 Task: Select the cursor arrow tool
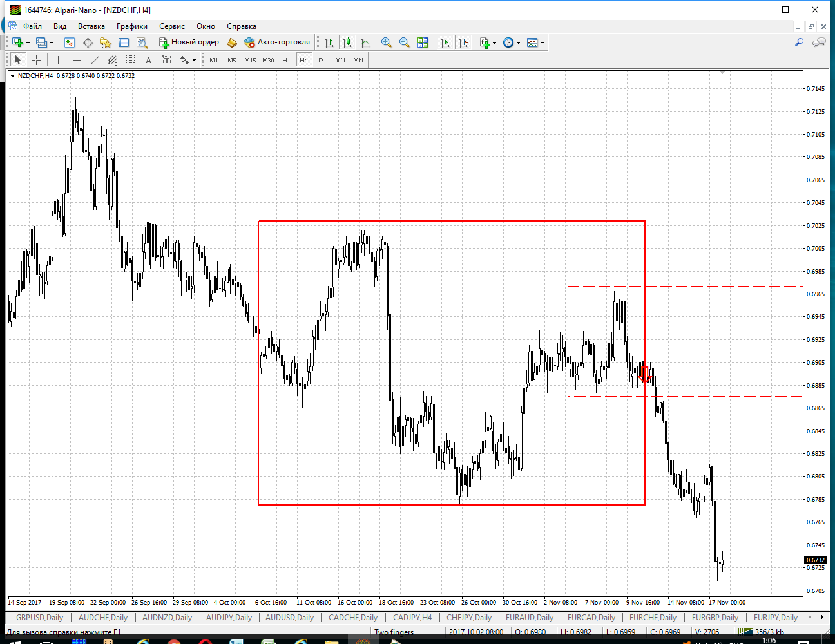(x=18, y=60)
